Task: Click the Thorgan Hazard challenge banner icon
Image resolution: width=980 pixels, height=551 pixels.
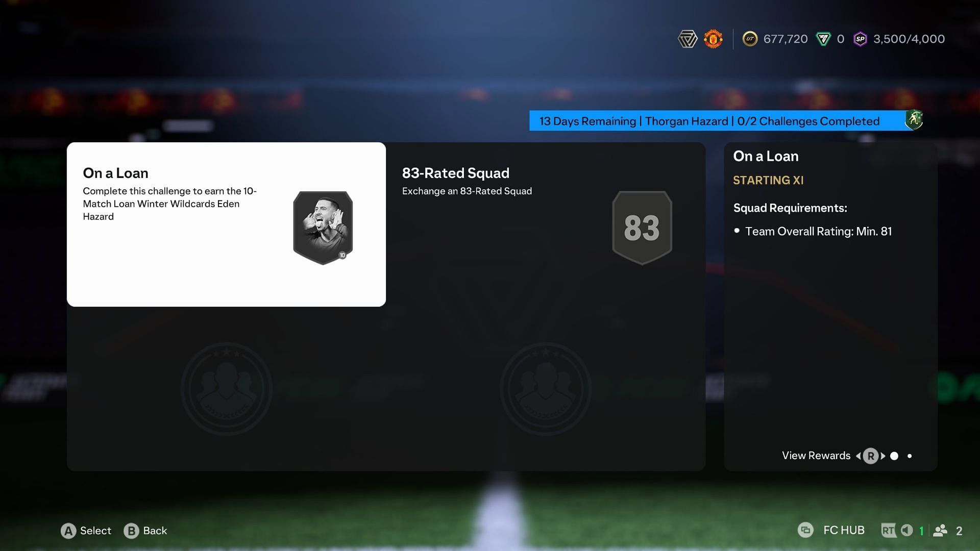Action: point(913,120)
